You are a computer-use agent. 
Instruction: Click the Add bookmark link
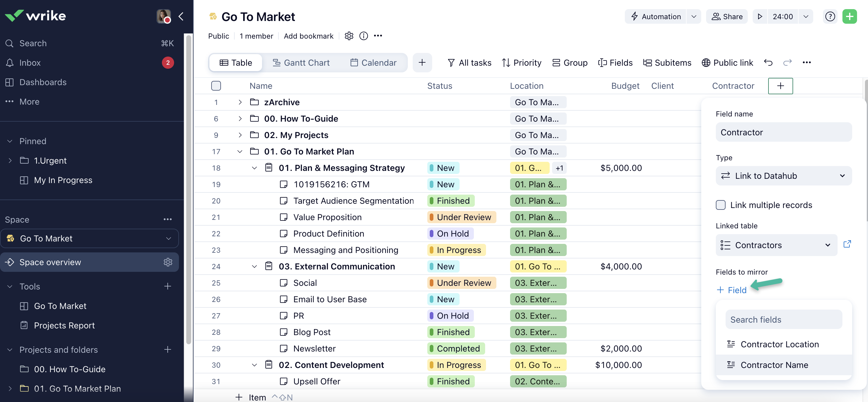[x=308, y=36]
